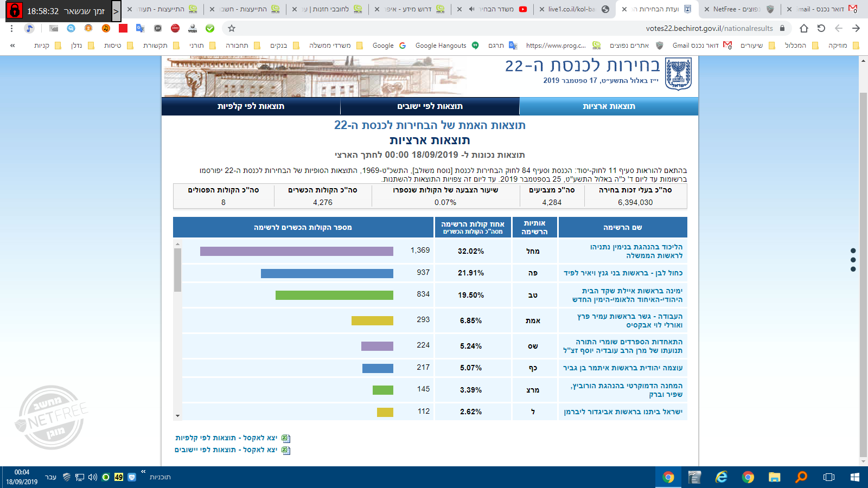Image resolution: width=868 pixels, height=488 pixels.
Task: Click the blue music note profile icon
Action: (29, 28)
